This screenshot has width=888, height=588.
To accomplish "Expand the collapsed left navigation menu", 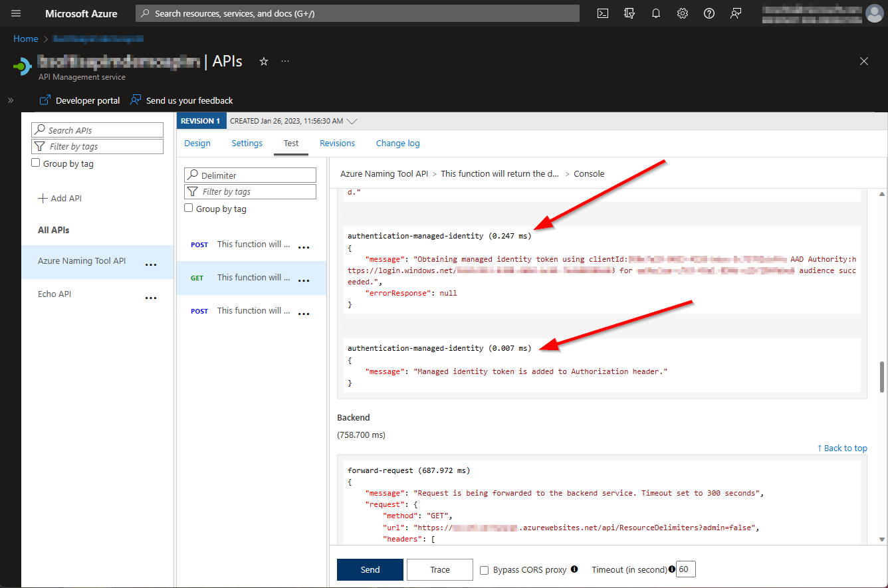I will click(11, 100).
